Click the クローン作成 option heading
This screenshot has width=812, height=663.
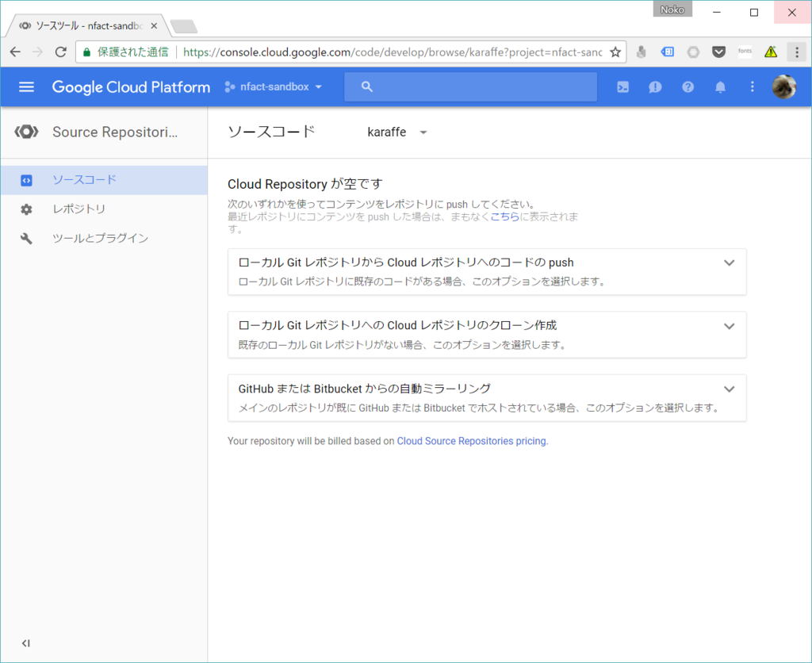tap(397, 325)
